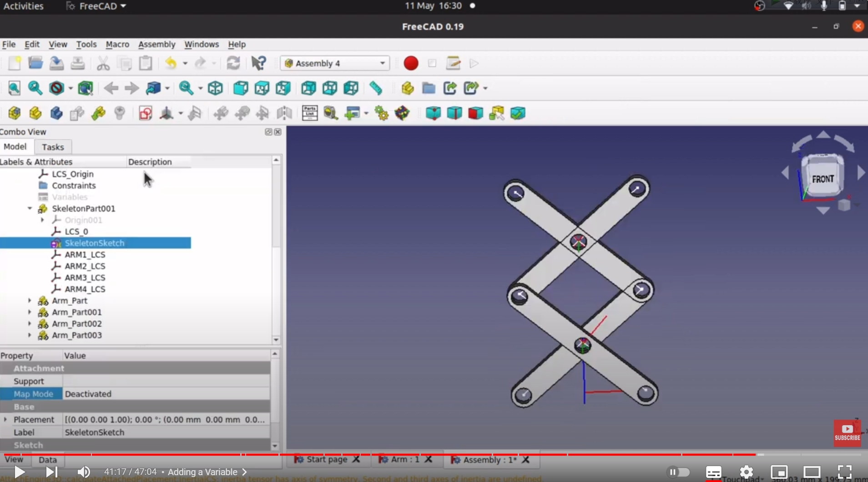Click the red macro record button
868x482 pixels.
pyautogui.click(x=410, y=63)
